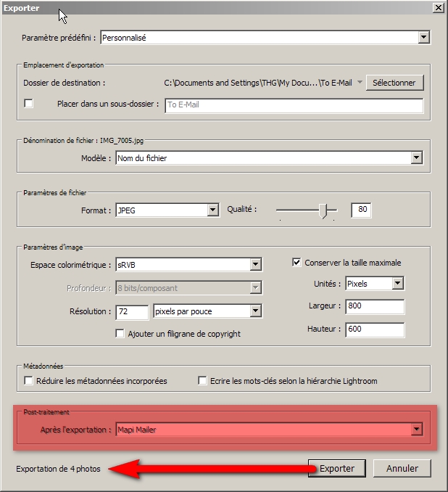The height and width of the screenshot is (492, 448).
Task: Click the Résolution value field 72
Action: pos(132,312)
